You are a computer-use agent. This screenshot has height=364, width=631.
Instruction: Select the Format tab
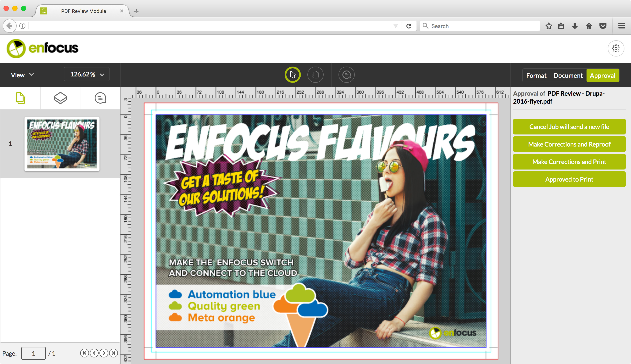[537, 75]
